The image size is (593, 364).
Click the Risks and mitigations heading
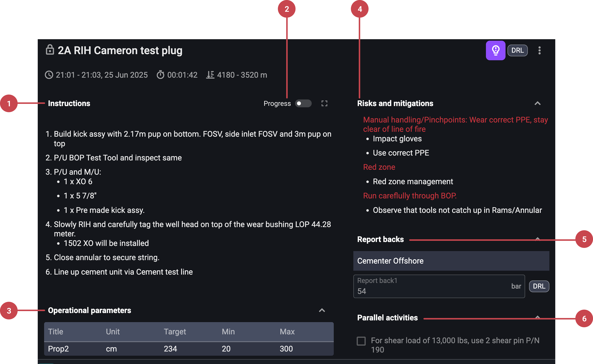click(395, 103)
